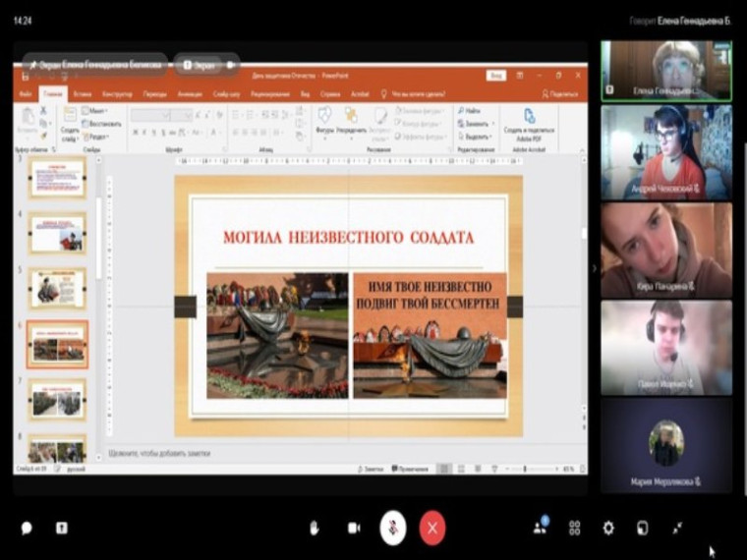Screen dimensions: 747x560
Task: End the call with red button
Action: (x=432, y=528)
